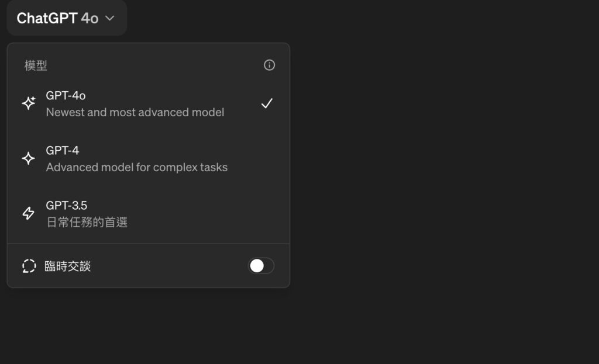
Task: Click the 模型 section heading
Action: [x=36, y=65]
